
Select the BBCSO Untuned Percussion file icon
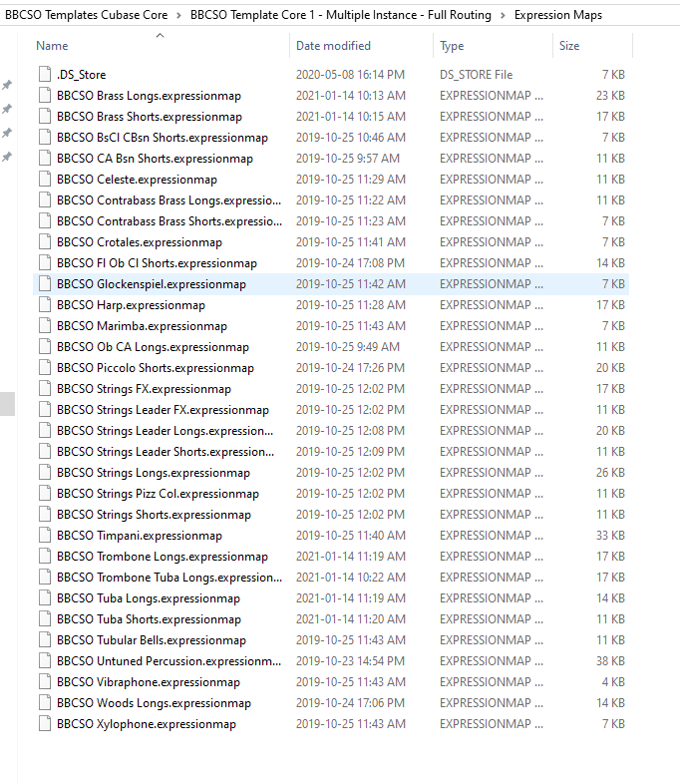[45, 661]
